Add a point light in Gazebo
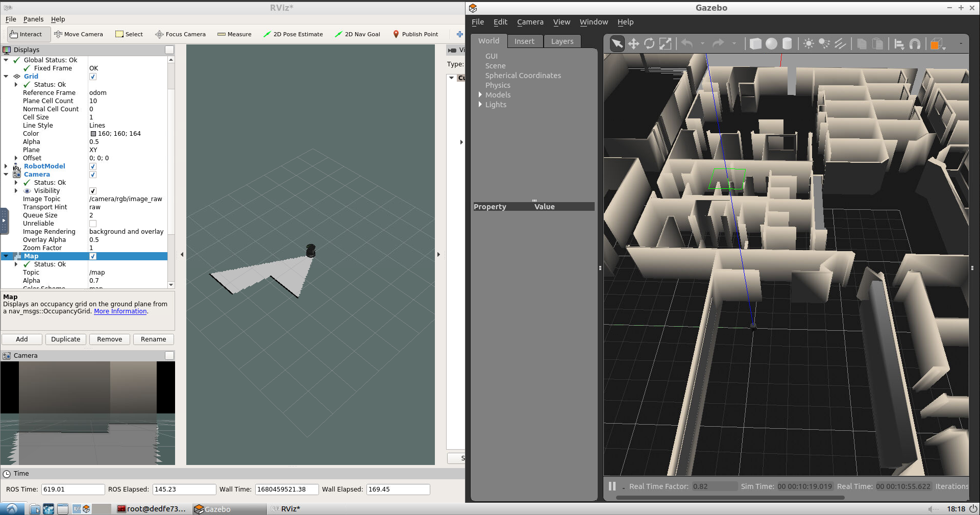The height and width of the screenshot is (515, 980). point(808,43)
